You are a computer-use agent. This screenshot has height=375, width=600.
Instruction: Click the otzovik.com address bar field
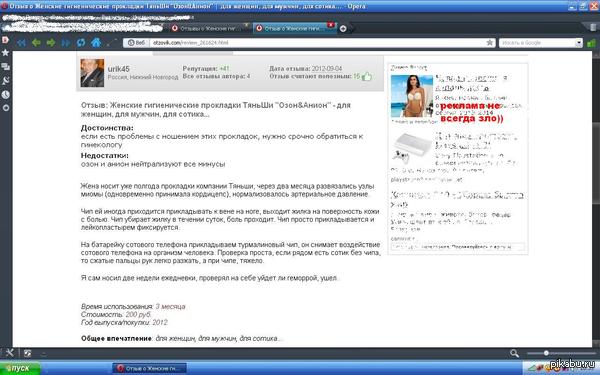(318, 43)
